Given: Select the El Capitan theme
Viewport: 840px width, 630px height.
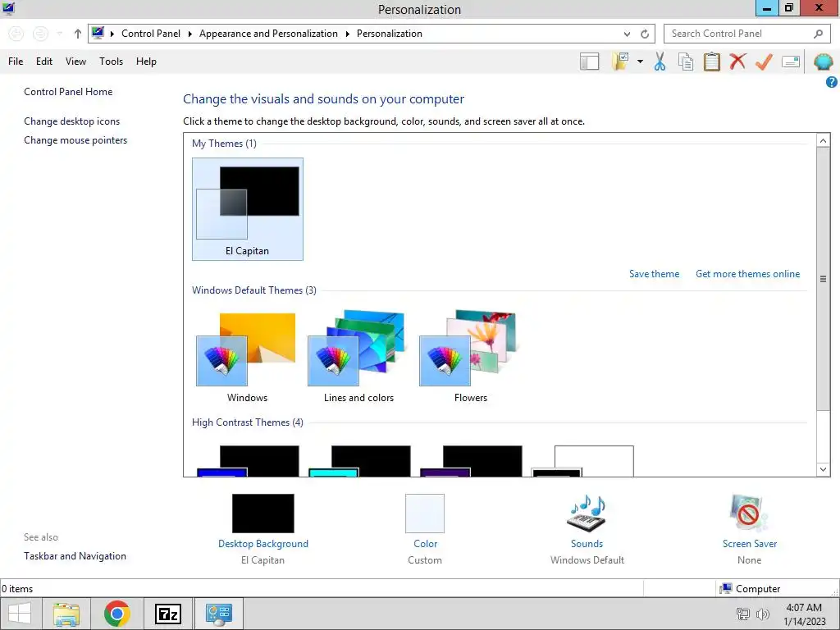Looking at the screenshot, I should tap(248, 209).
